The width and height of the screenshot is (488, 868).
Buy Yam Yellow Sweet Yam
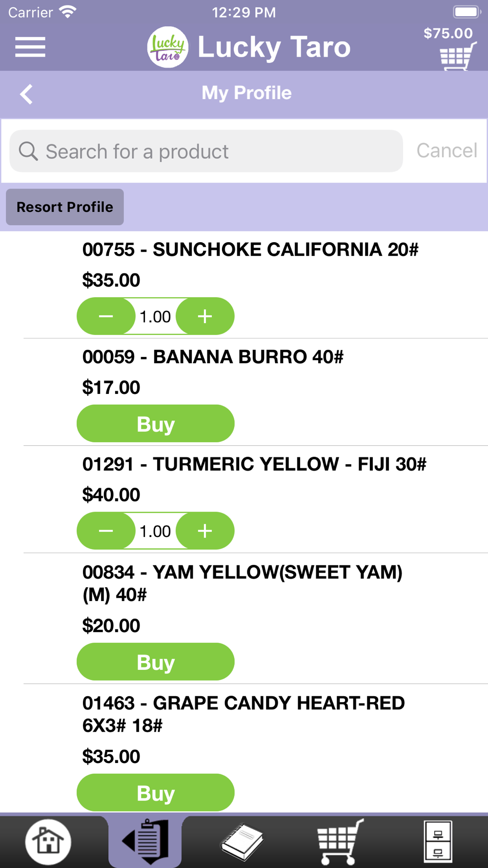[156, 662]
